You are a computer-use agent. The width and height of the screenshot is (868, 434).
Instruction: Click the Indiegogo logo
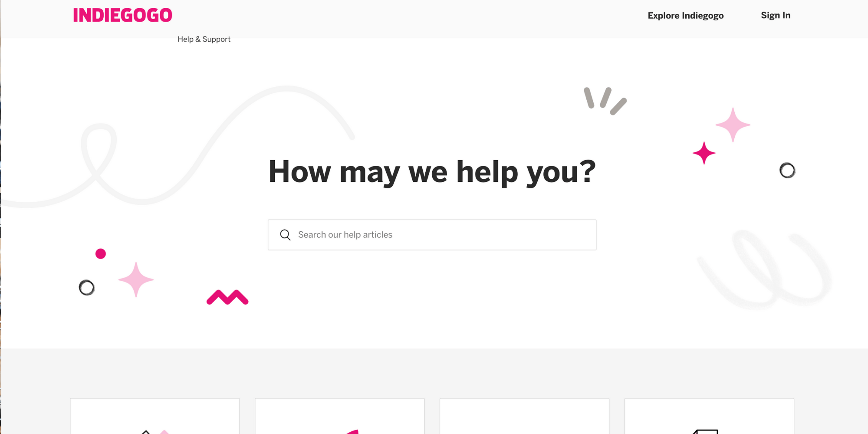(x=122, y=15)
